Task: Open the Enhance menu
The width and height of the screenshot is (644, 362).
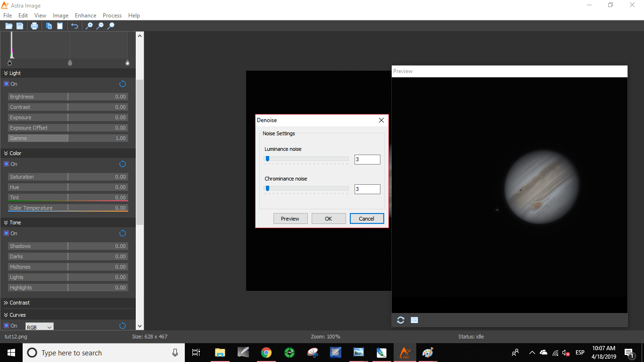Action: 85,16
